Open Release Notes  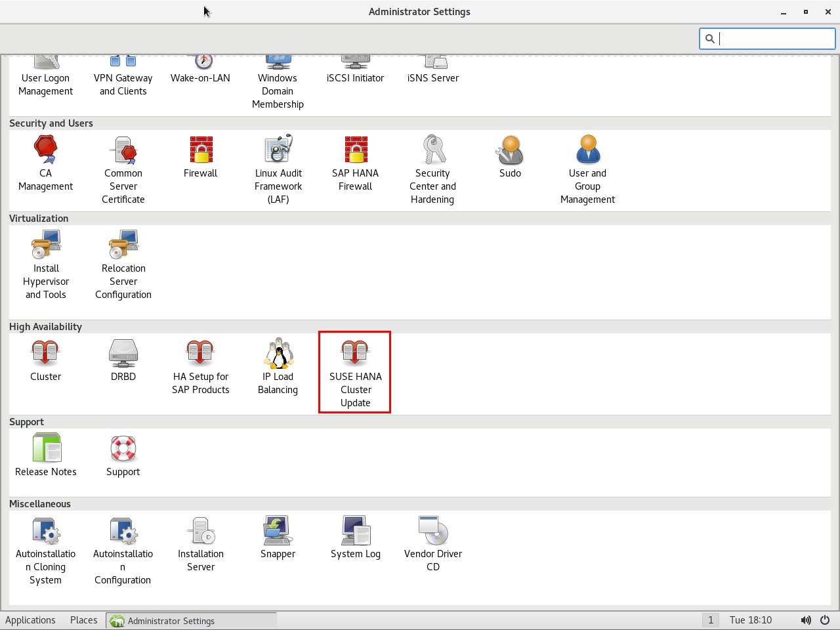pos(46,455)
